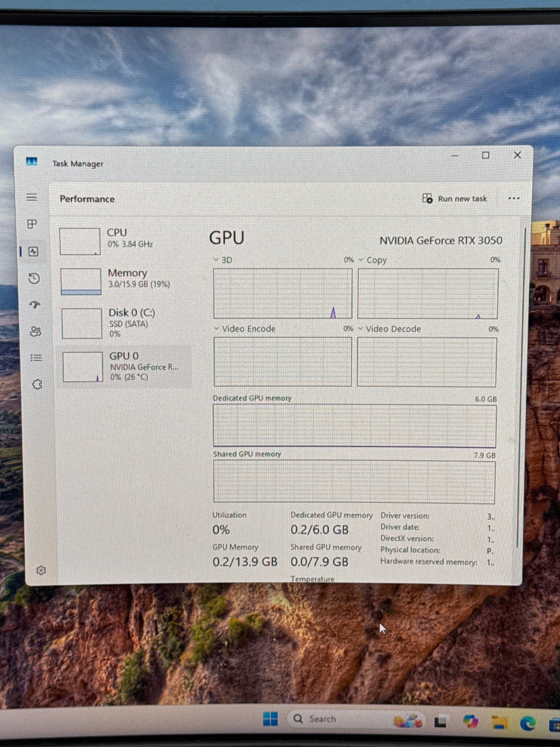The height and width of the screenshot is (747, 560).
Task: Open the Task Manager navigation hamburger menu
Action: click(32, 197)
